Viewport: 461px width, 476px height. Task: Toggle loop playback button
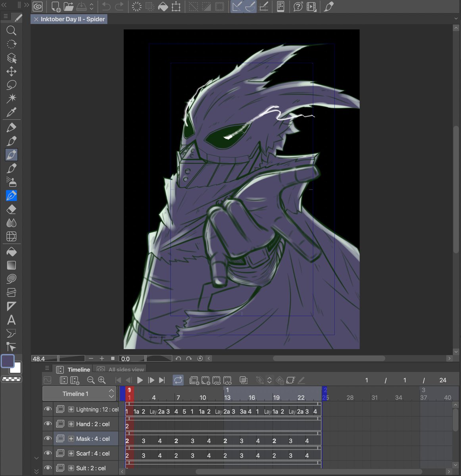(178, 380)
